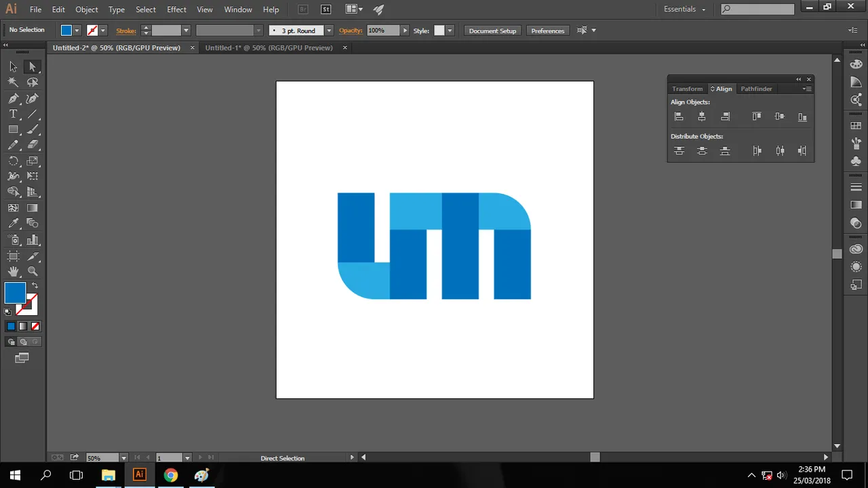Click Horizontal Align Center icon
Image resolution: width=868 pixels, height=488 pixels.
(x=702, y=117)
